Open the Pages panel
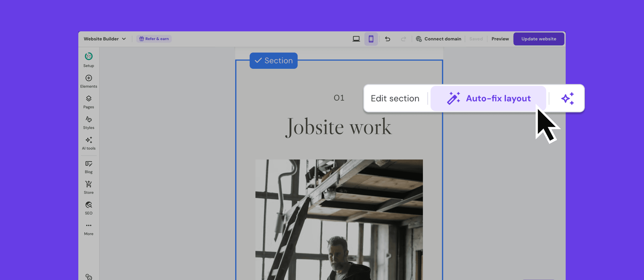Image resolution: width=644 pixels, height=280 pixels. [x=89, y=99]
